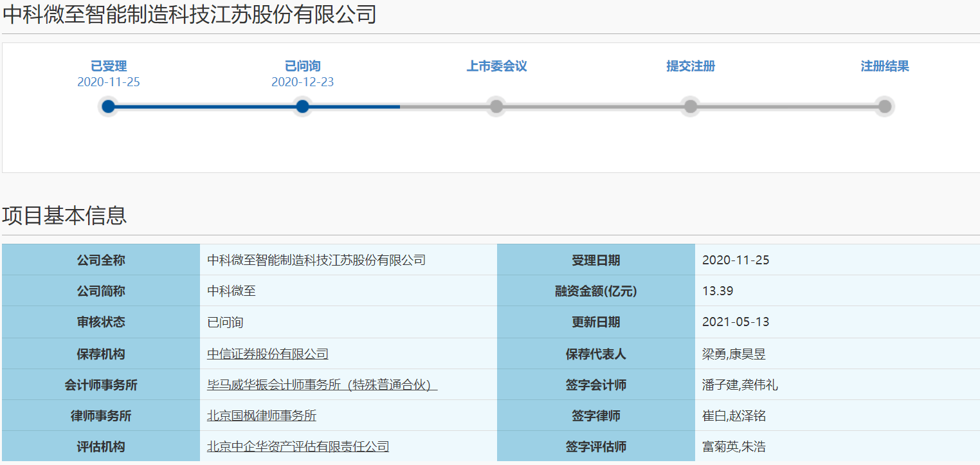
Task: Select the 提交注册 grey timeline dot
Action: click(x=691, y=106)
